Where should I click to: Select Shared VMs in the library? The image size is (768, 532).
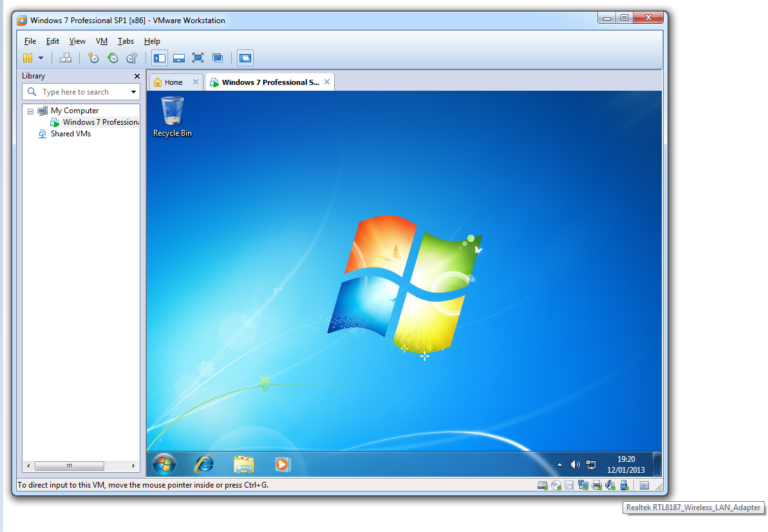[x=71, y=134]
